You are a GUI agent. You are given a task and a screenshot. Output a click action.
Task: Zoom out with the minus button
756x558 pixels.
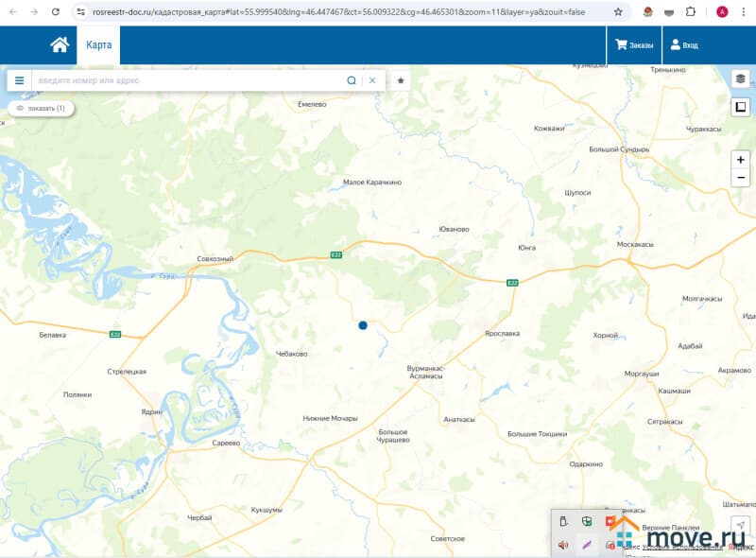click(740, 177)
